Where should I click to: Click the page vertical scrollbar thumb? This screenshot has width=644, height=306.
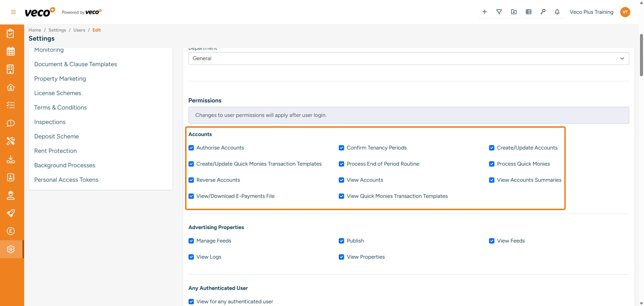coord(641,55)
